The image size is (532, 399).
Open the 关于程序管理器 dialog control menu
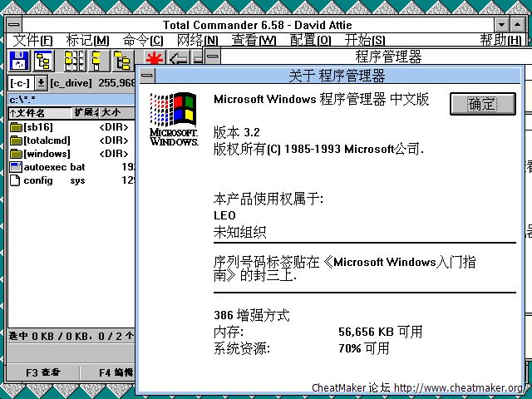pos(147,76)
